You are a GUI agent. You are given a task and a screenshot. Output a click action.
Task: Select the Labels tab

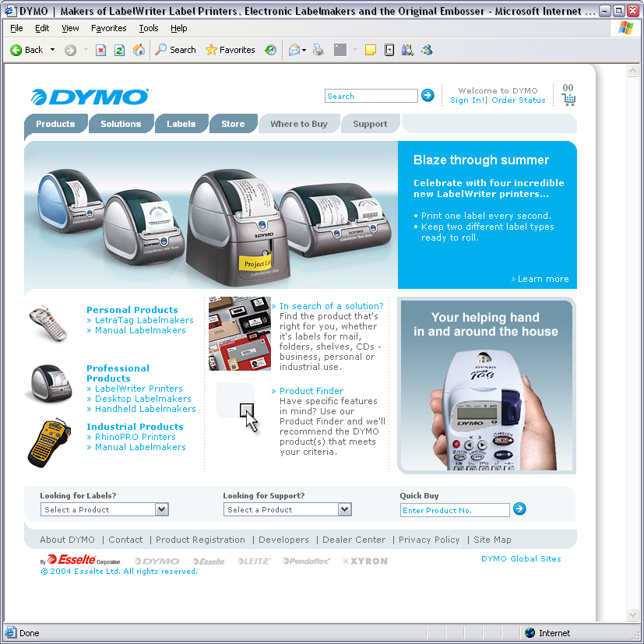tap(181, 124)
